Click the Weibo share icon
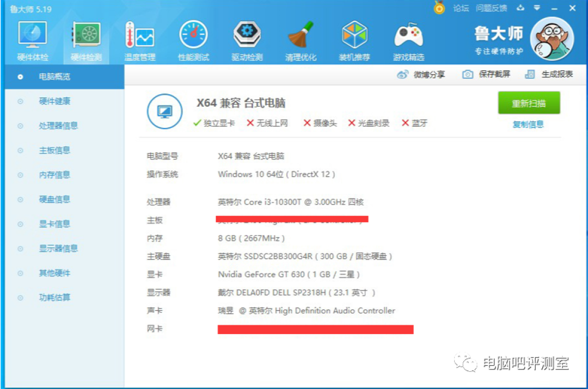The image size is (588, 389). tap(402, 75)
